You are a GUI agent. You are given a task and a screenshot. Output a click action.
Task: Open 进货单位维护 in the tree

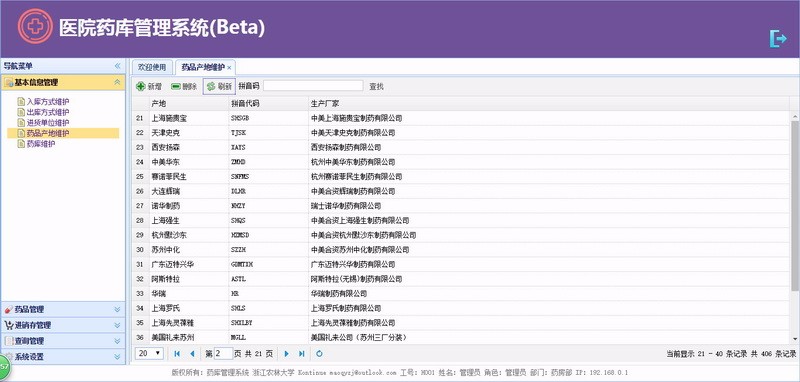48,122
